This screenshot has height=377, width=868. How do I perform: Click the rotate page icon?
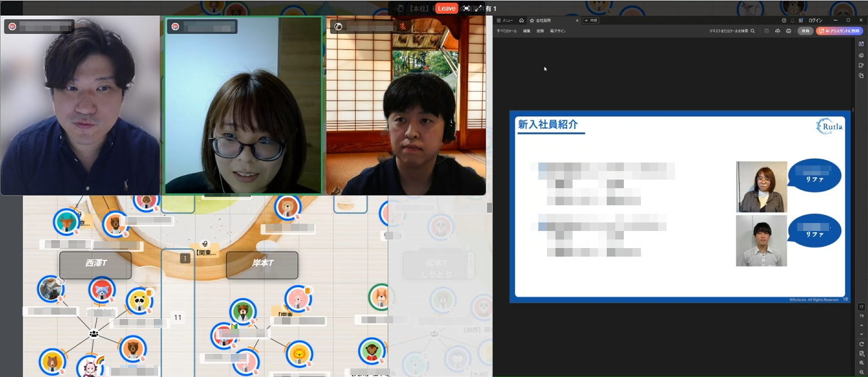click(861, 344)
